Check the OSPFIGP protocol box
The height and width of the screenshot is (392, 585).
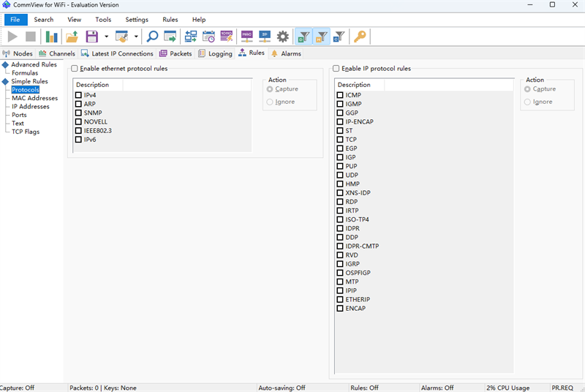[340, 273]
